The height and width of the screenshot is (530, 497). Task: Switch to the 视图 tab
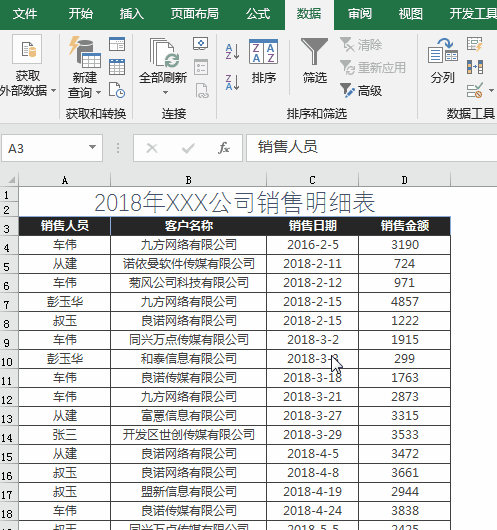pos(410,14)
